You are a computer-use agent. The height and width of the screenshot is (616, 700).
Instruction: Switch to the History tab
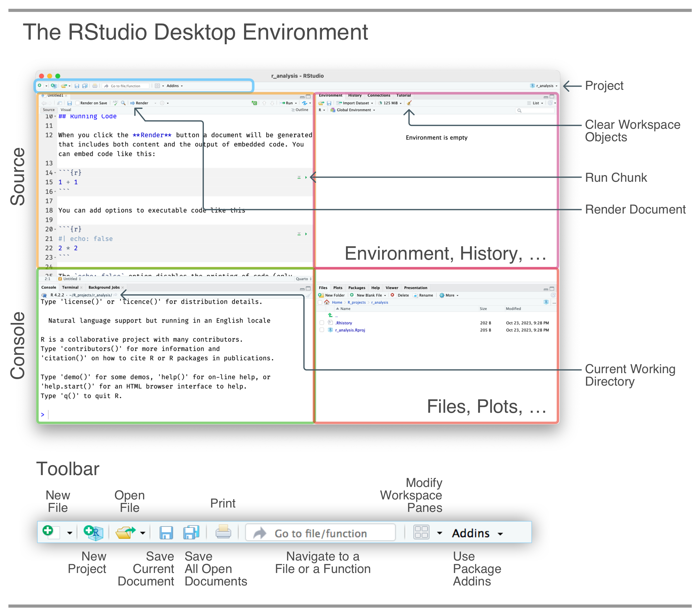[x=355, y=96]
